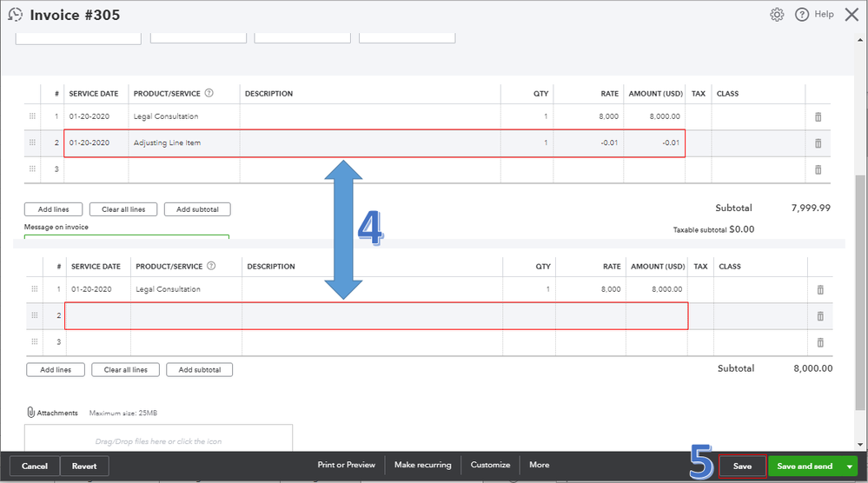Click the Message on invoice text field
The image size is (868, 483).
[x=127, y=237]
